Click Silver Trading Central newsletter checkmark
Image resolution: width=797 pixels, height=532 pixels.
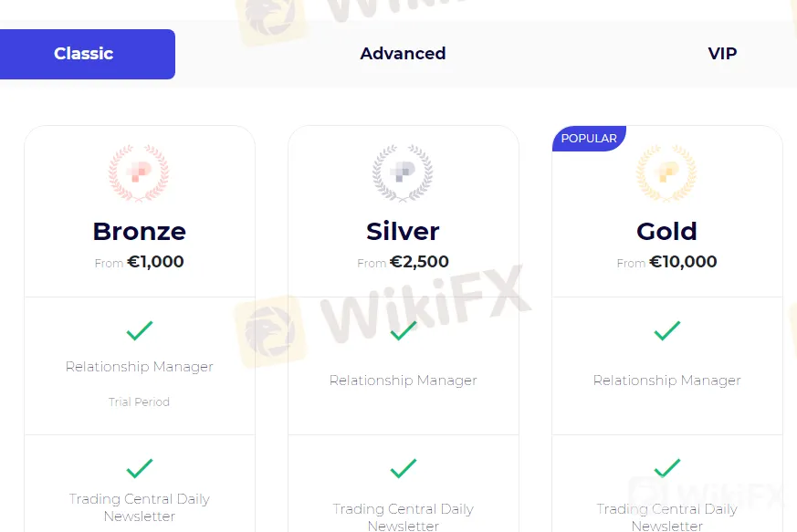coord(403,469)
